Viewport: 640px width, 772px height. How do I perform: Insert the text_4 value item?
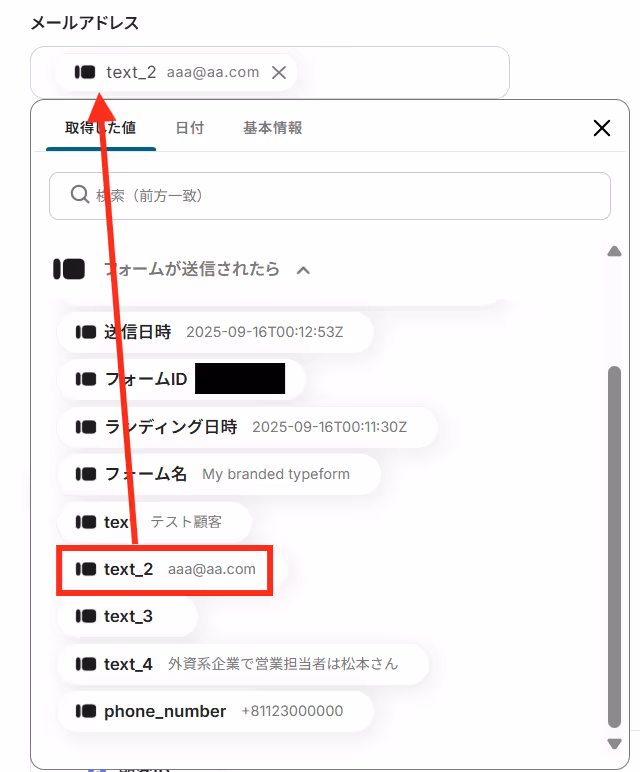point(243,664)
